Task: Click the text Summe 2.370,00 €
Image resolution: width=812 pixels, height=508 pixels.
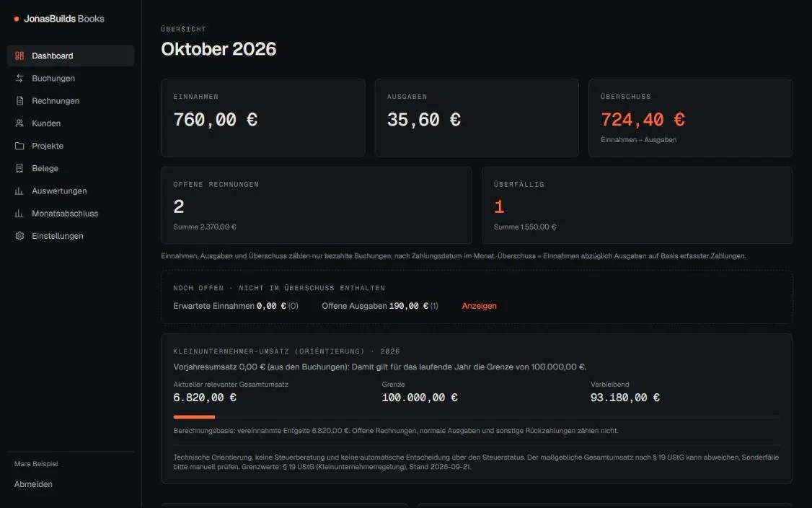Action: [205, 227]
